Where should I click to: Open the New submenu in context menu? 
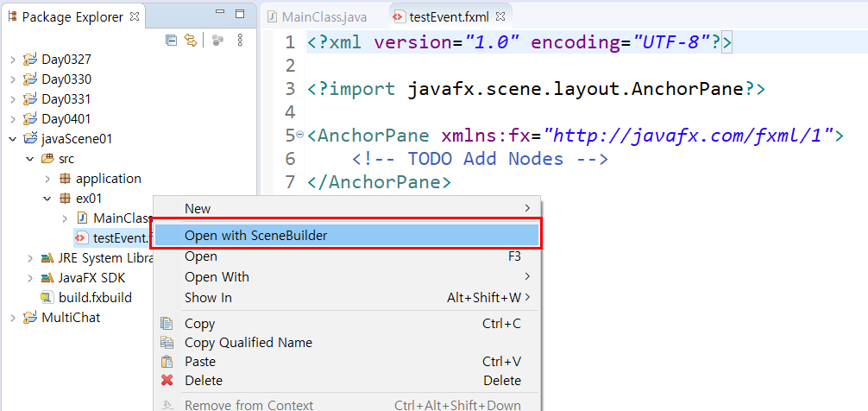coord(347,208)
